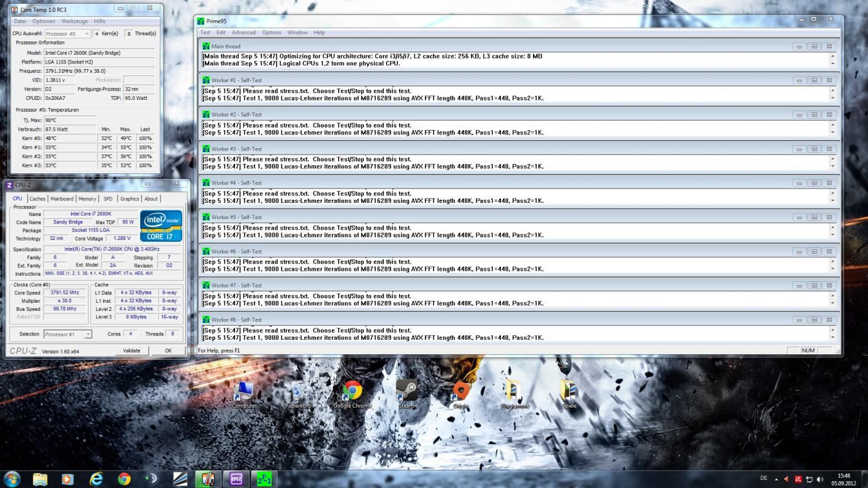Minimize the Worker #4 child window
Image resolution: width=868 pixels, height=488 pixels.
tap(799, 183)
